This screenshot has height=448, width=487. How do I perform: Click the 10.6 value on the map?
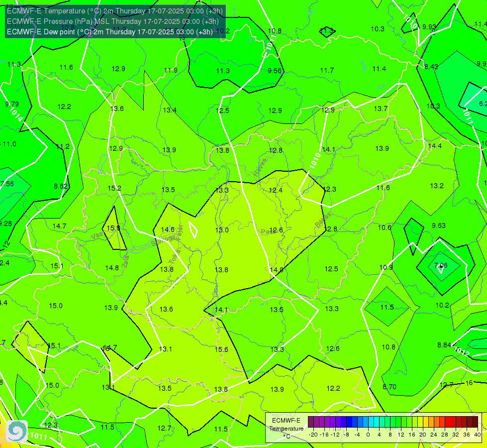(384, 227)
